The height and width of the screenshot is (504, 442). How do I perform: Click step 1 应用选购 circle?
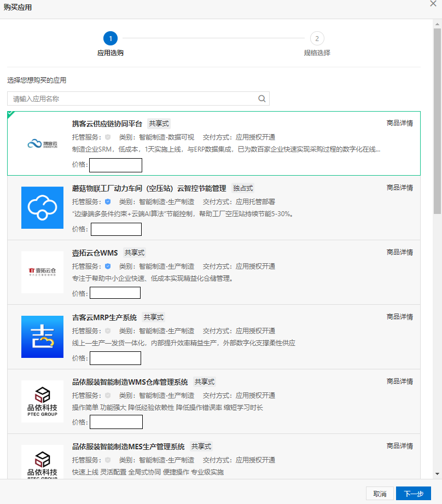(111, 38)
